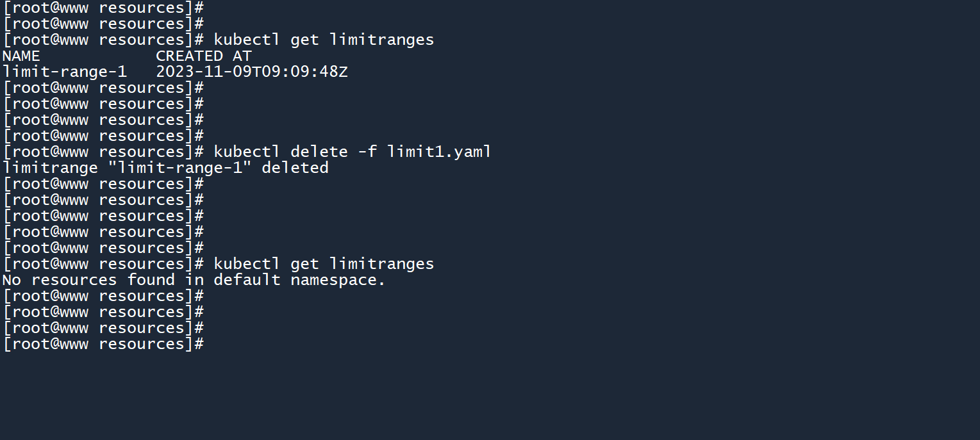980x440 pixels.
Task: Click the NAME column header
Action: (21, 56)
